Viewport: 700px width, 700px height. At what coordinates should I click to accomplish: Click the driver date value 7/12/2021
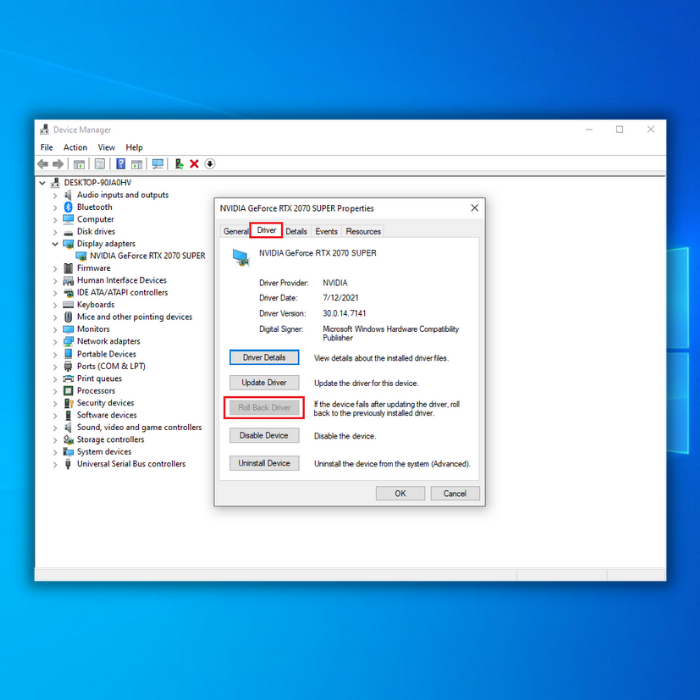[x=340, y=298]
